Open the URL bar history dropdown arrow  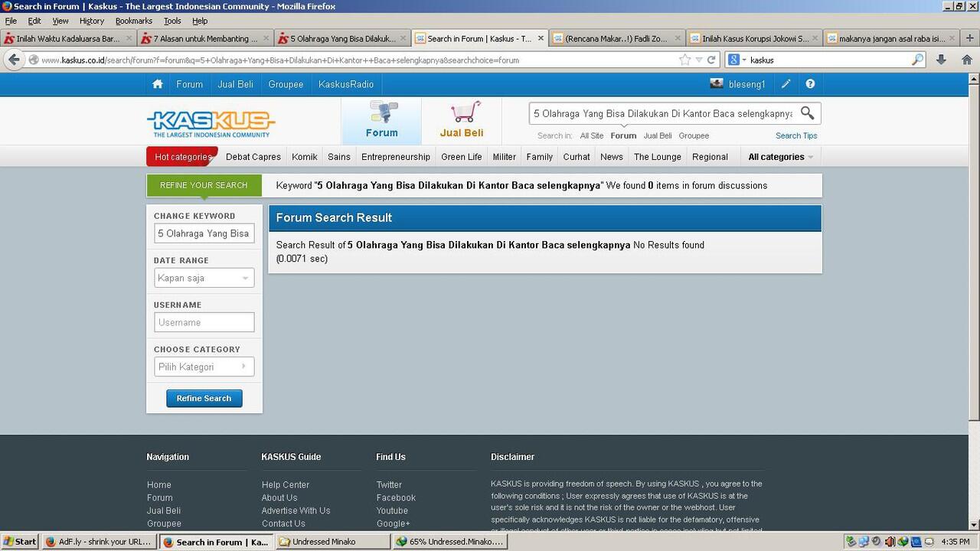(x=699, y=60)
